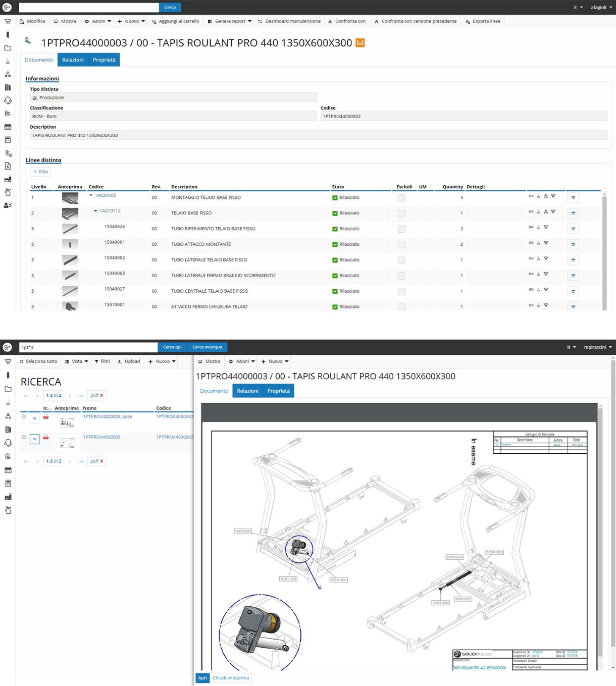
Task: Open blue details icon for TUBO ATTACCO MONTANTE row
Action: pos(573,244)
